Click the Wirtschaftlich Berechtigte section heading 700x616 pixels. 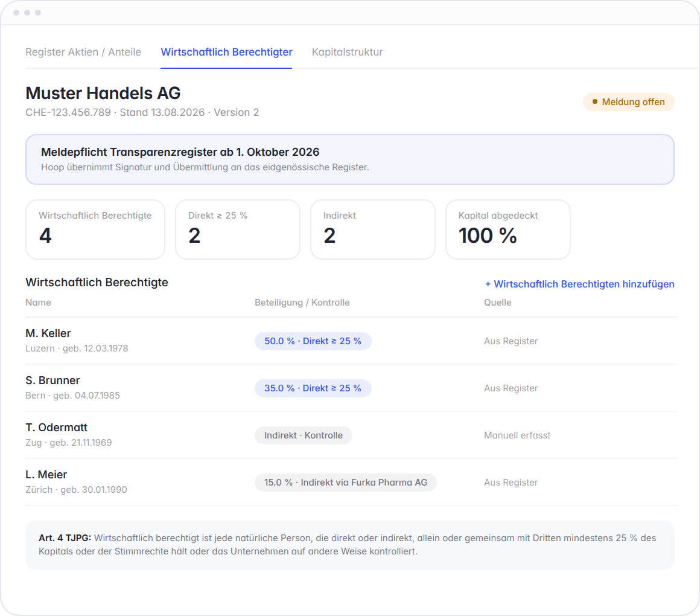(97, 282)
